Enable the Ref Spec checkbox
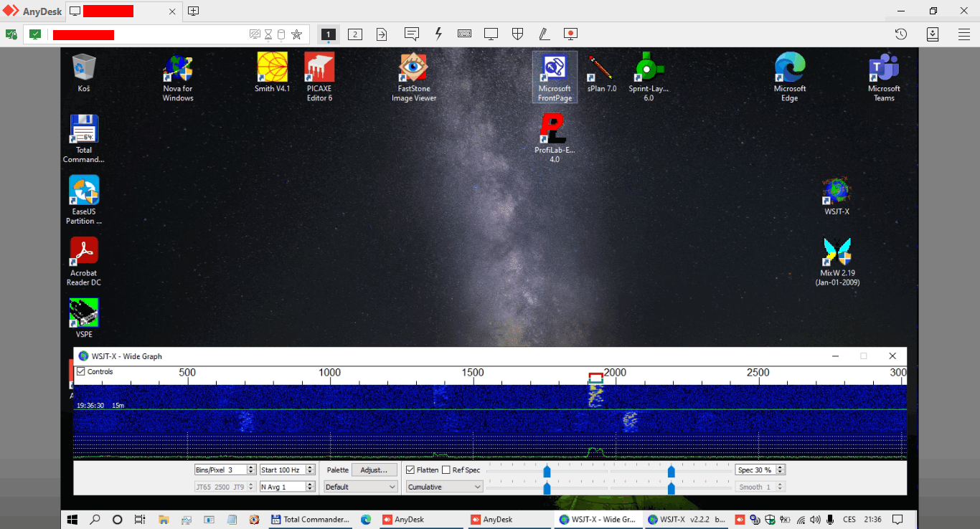980x529 pixels. click(446, 470)
